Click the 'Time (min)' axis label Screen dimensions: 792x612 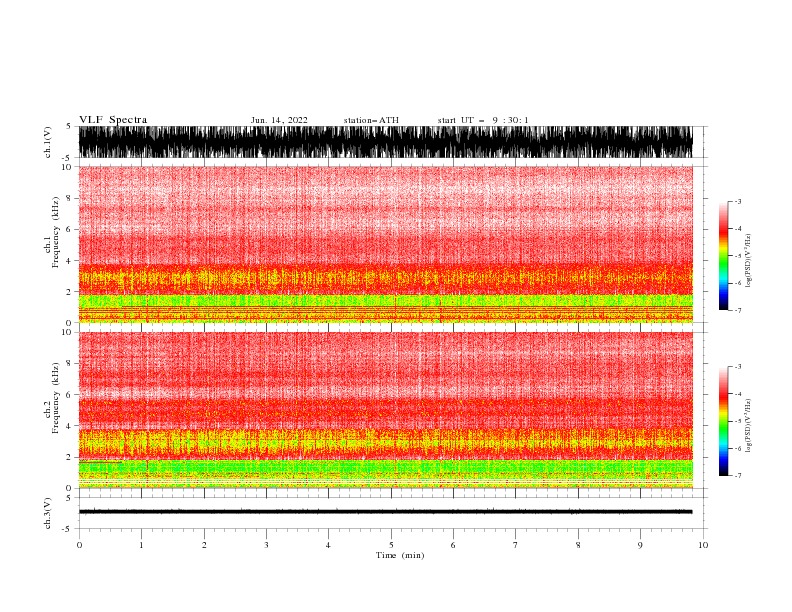tap(400, 555)
